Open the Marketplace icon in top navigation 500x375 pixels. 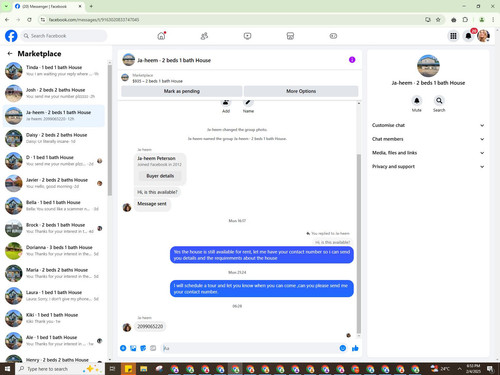(x=290, y=36)
